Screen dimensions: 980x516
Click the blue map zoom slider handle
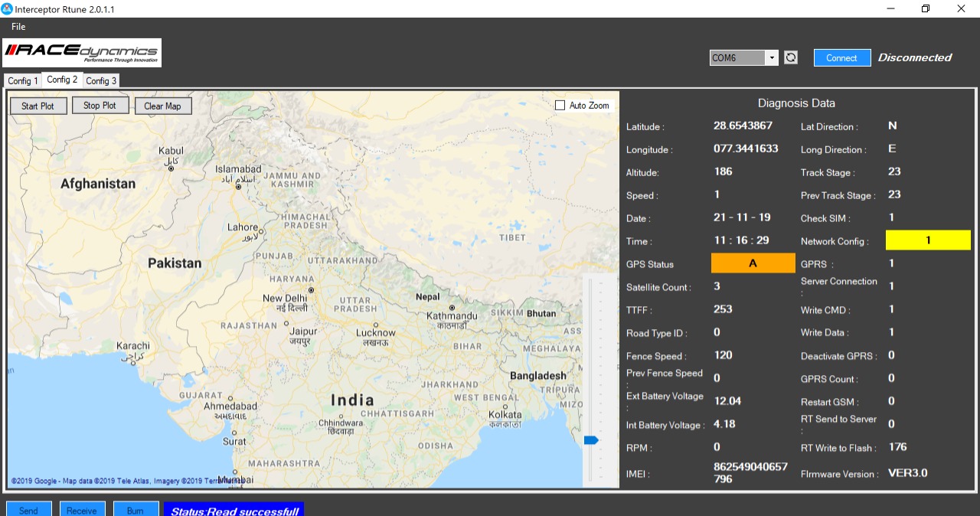pos(591,440)
